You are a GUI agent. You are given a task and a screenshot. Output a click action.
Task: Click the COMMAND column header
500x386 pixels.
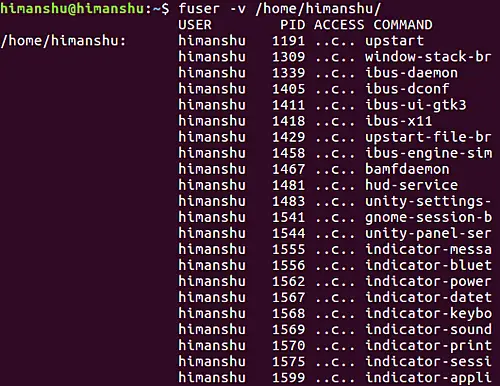click(x=403, y=25)
